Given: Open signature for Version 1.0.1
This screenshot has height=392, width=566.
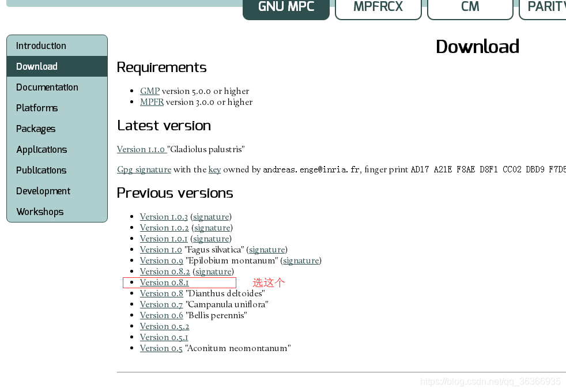Looking at the screenshot, I should pyautogui.click(x=211, y=239).
